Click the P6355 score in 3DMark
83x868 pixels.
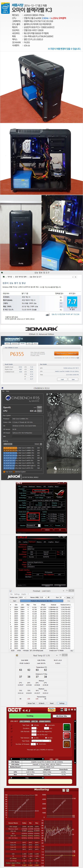point(17,354)
